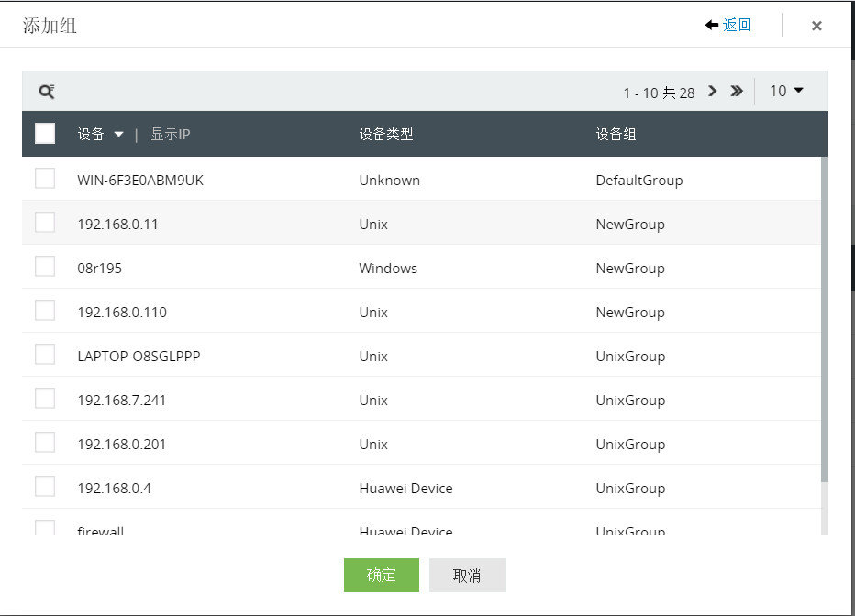Check the 192.168.0.4 Huawei device checkbox
Screen dimensions: 855x616
[x=45, y=487]
